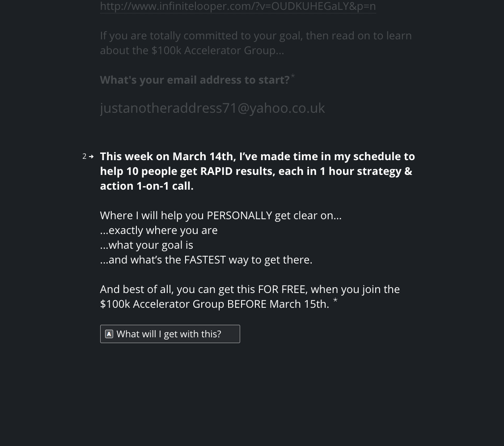Click the "And best of all" sentence line
The width and height of the screenshot is (504, 446).
point(250,289)
